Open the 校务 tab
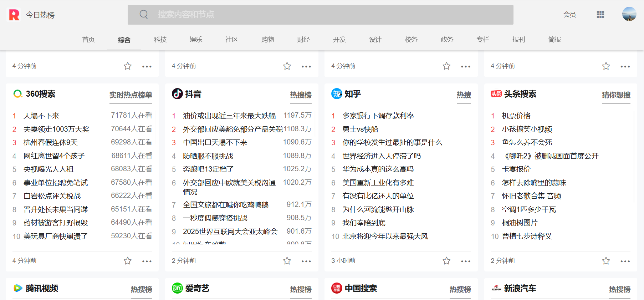644x300 pixels. 411,40
